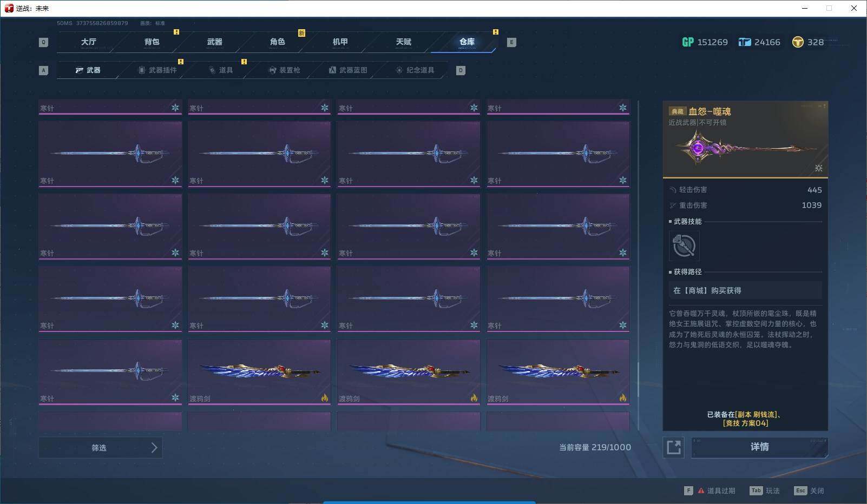Open the 机甲 tab
The image size is (867, 504).
[x=340, y=42]
